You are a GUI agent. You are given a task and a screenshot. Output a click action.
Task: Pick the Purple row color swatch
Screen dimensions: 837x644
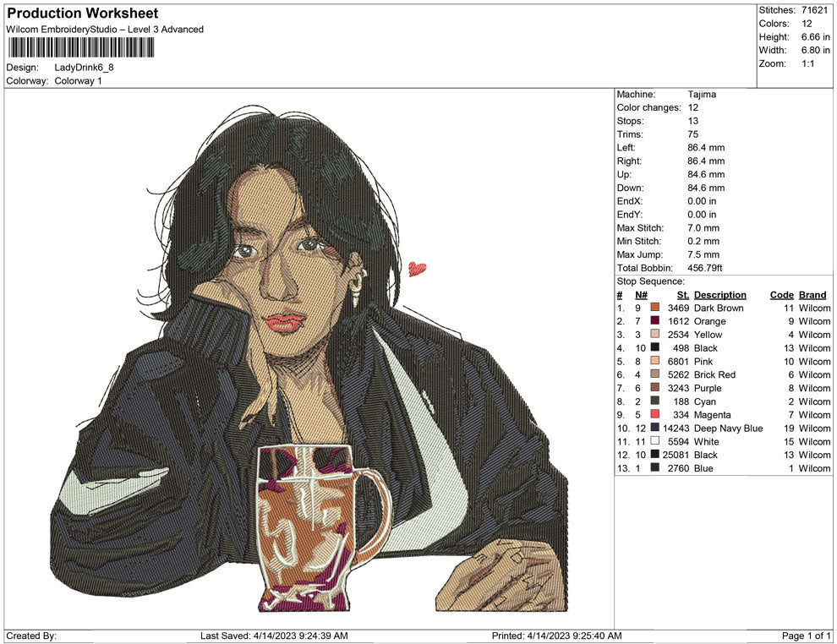tap(655, 387)
